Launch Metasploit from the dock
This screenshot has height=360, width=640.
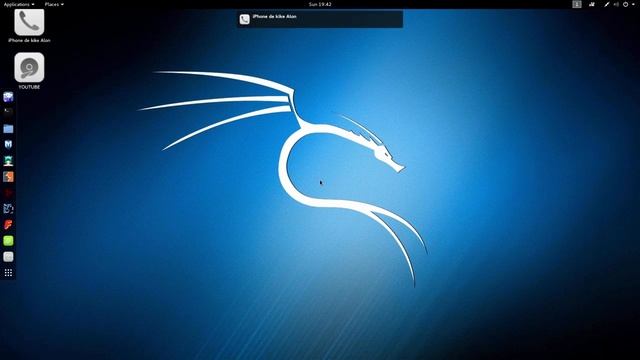(x=8, y=144)
